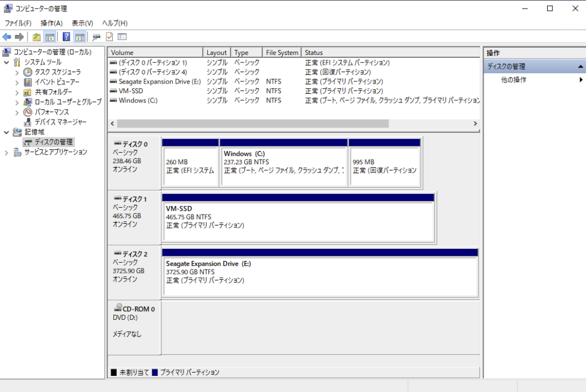The width and height of the screenshot is (586, 392).
Task: Sort volumes by File System column header
Action: coord(282,53)
